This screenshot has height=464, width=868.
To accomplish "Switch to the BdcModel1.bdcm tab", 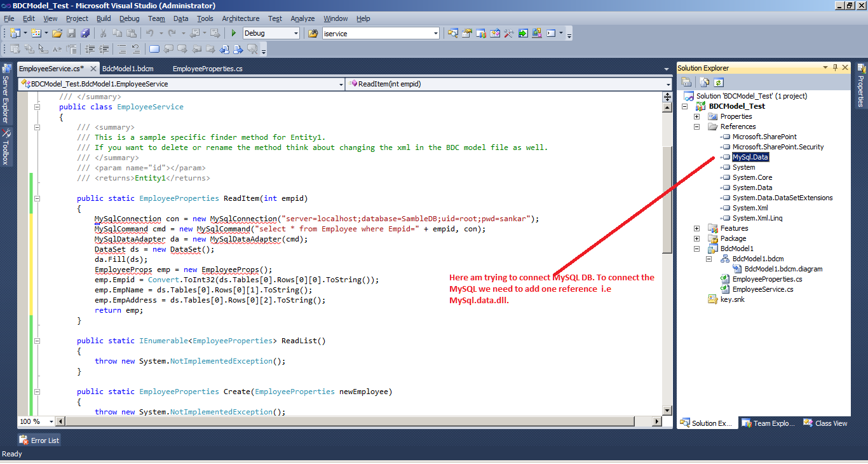I will click(128, 69).
